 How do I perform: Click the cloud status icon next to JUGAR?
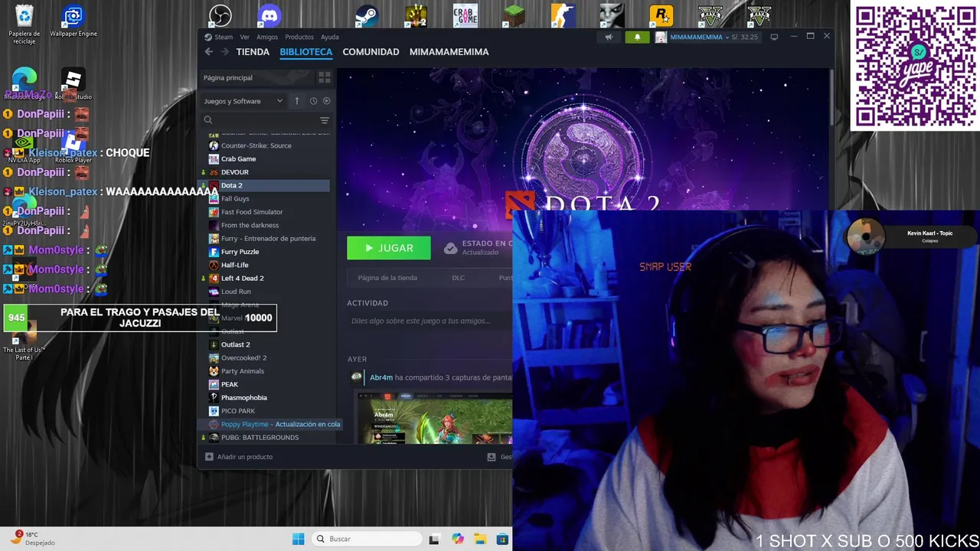tap(451, 248)
